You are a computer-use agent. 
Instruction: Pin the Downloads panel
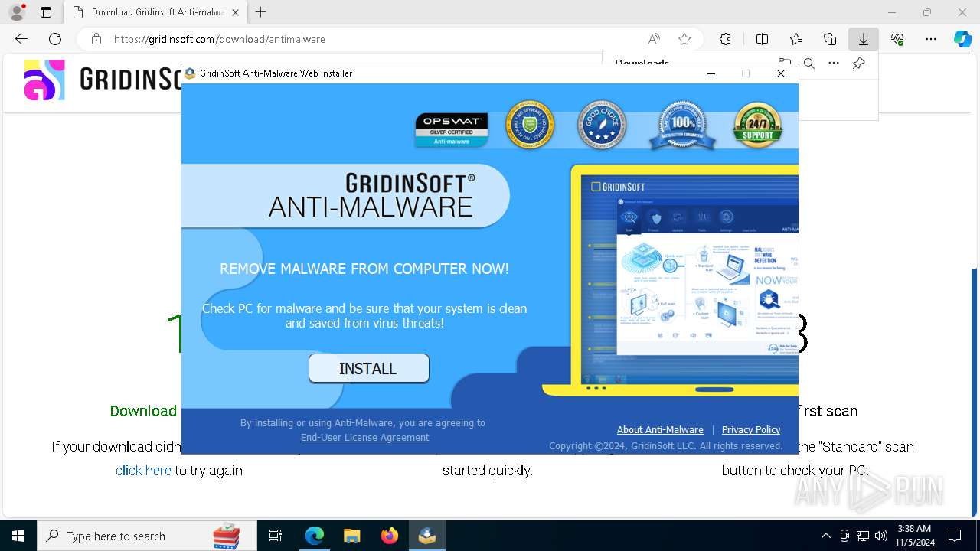[x=858, y=64]
